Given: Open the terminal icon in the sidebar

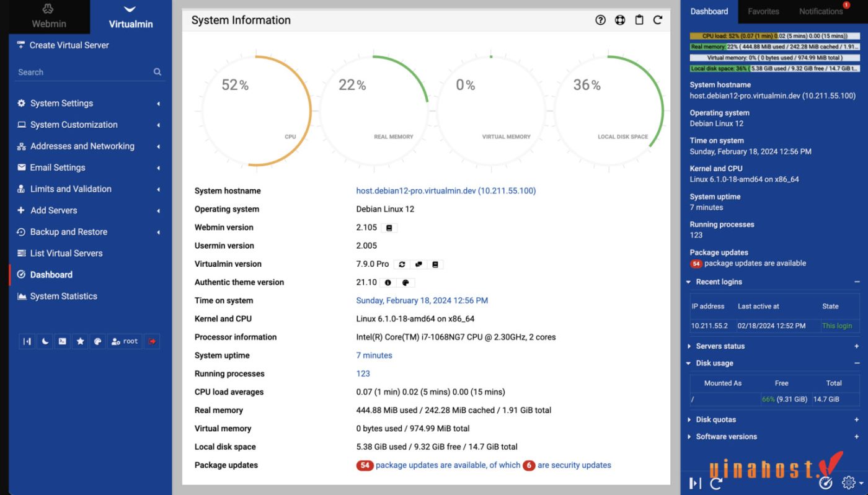Looking at the screenshot, I should (62, 341).
